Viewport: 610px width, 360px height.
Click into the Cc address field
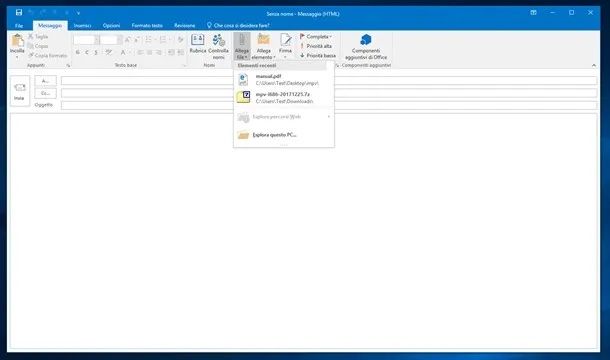click(329, 93)
